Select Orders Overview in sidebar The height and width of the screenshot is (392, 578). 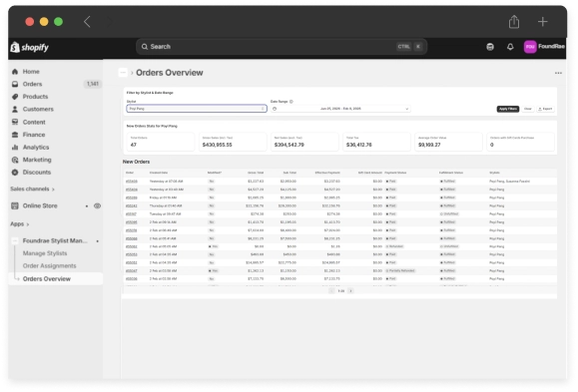point(56,279)
